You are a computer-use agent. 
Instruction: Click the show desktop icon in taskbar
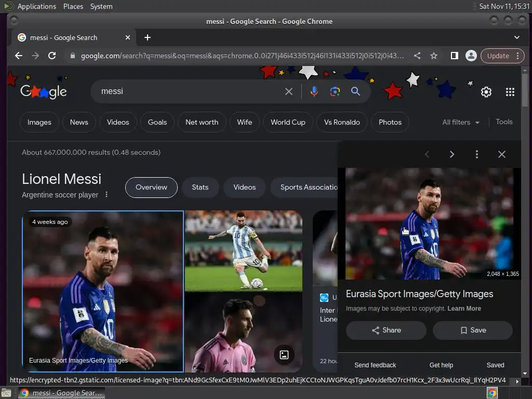pos(6,393)
